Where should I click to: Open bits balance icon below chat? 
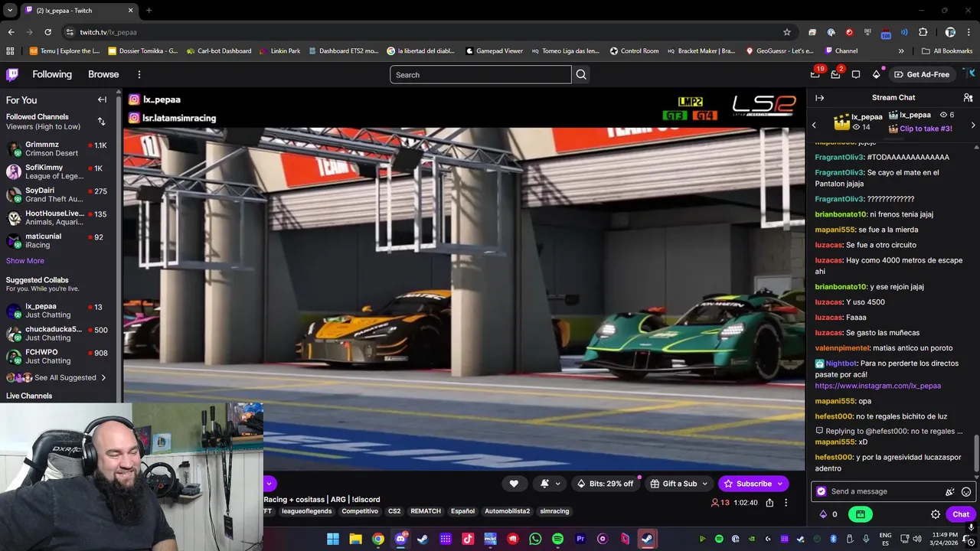click(828, 514)
